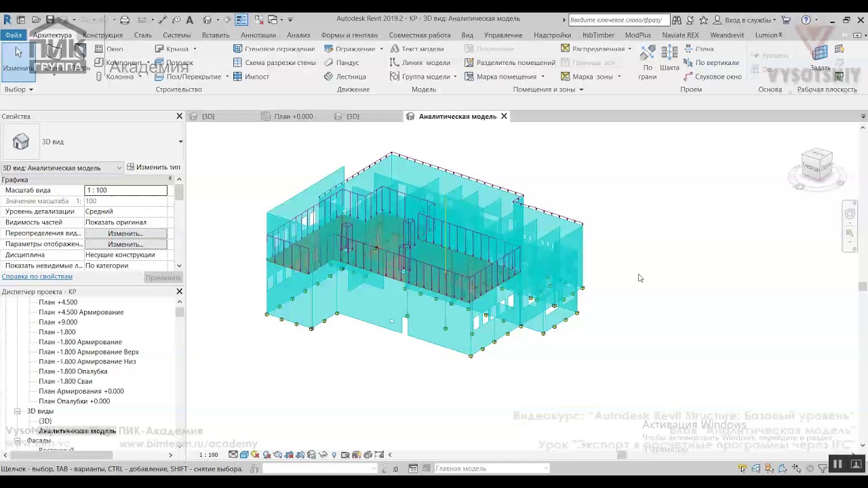The height and width of the screenshot is (488, 868).
Task: Click the Print icon in quick access toolbar
Action: [x=125, y=20]
